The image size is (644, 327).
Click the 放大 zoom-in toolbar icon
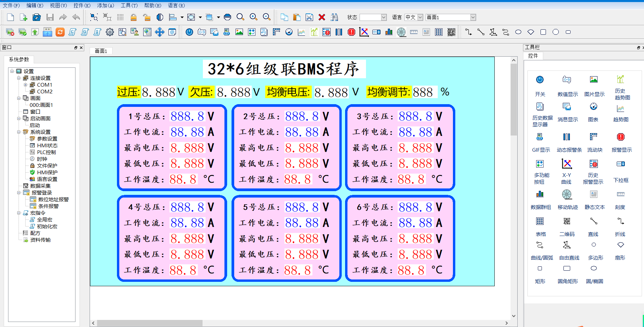pyautogui.click(x=253, y=17)
